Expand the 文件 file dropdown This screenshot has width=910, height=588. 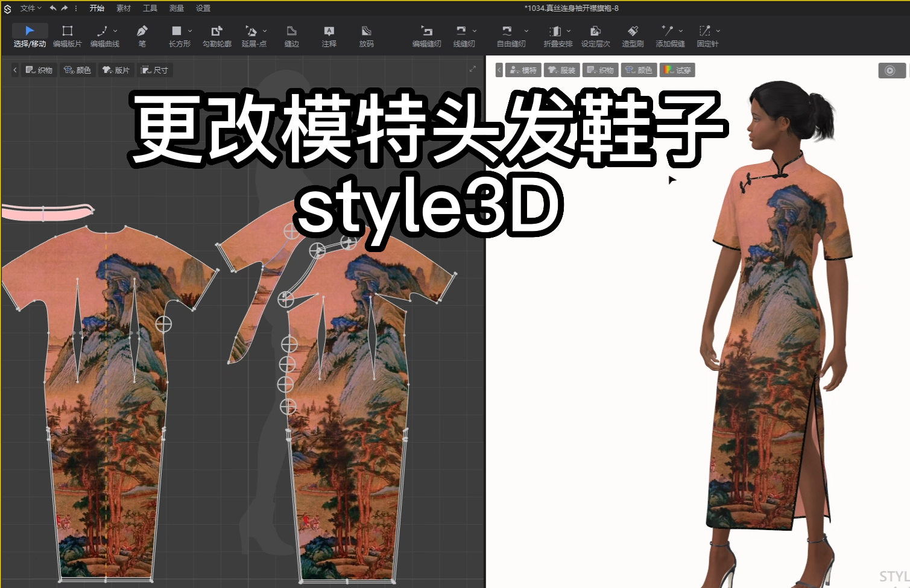click(31, 8)
